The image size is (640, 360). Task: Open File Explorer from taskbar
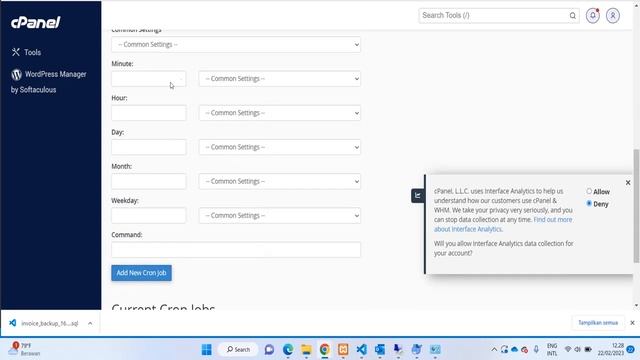point(306,349)
